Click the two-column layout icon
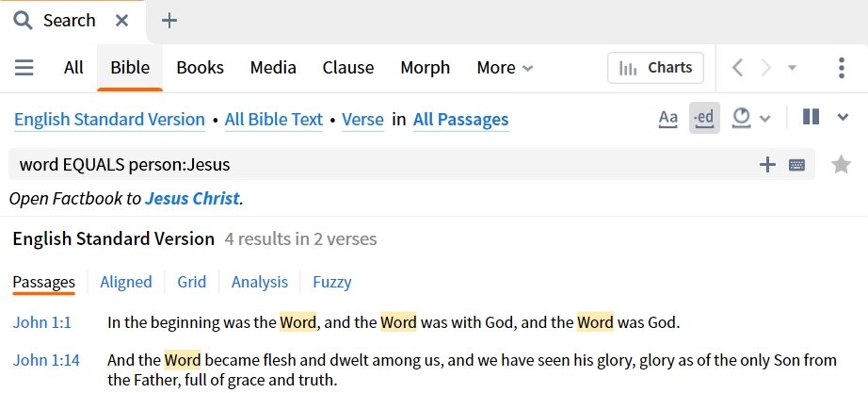 (811, 117)
